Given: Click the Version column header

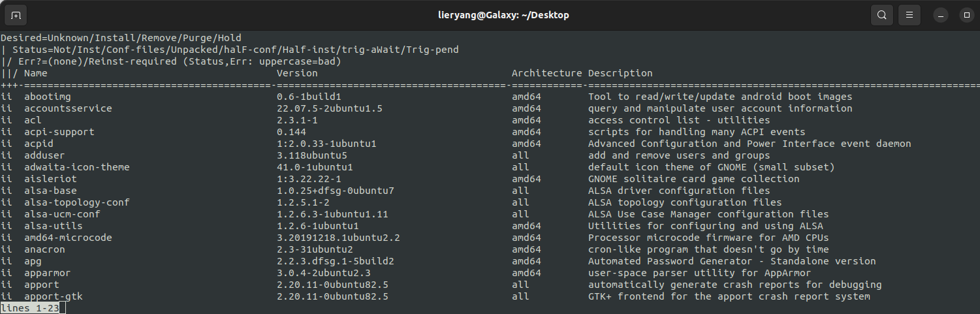Looking at the screenshot, I should (x=297, y=73).
